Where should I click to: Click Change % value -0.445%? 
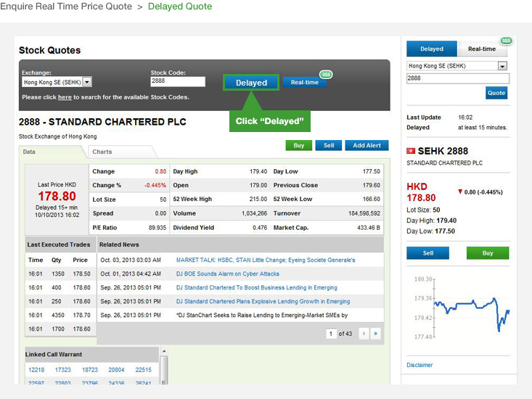click(x=155, y=186)
